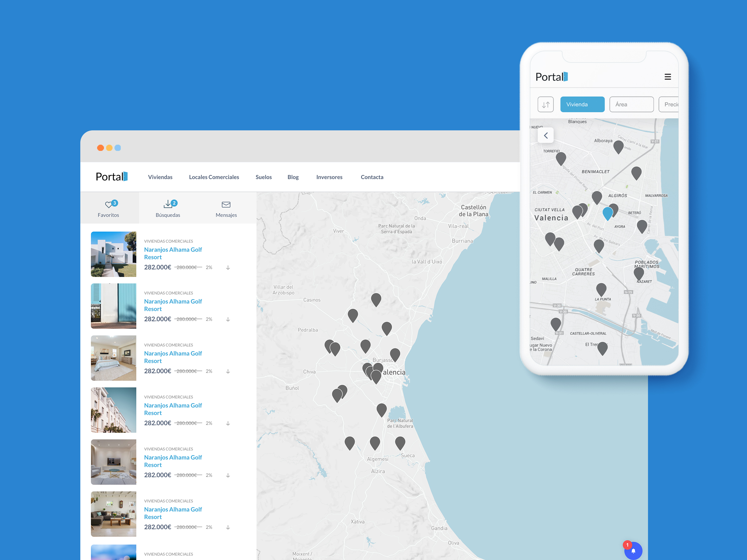Click the map pin near El Tremolar on phone
Viewport: 747px width, 560px height.
coord(603,349)
